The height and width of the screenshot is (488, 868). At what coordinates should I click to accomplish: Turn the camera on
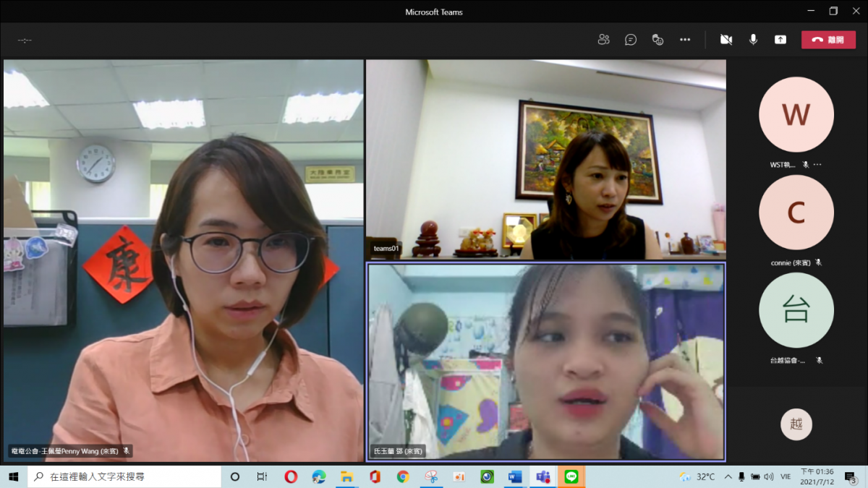pos(726,40)
